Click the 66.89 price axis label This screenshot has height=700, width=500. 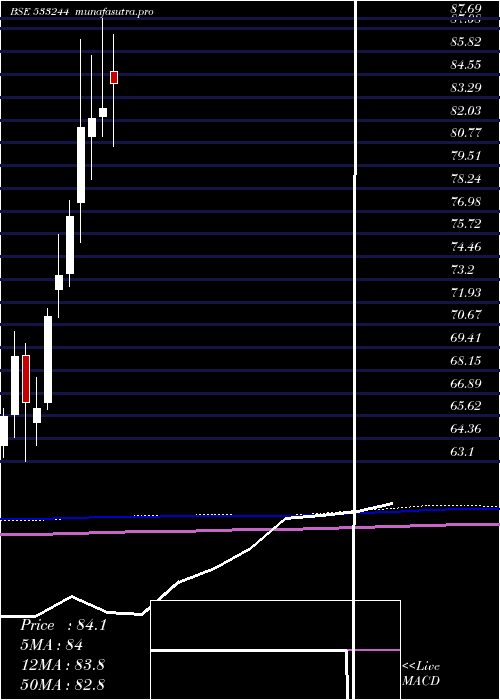click(466, 383)
